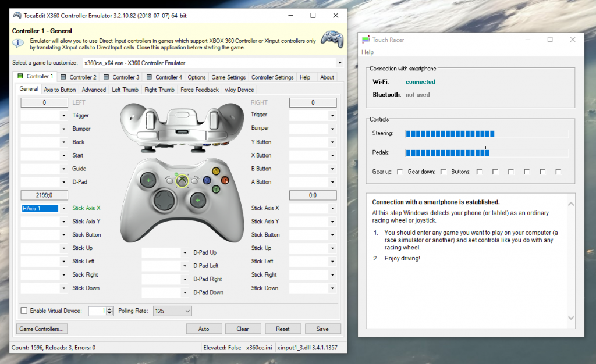Click the x360ce.ini status bar entry
This screenshot has width=596, height=364.
click(259, 347)
